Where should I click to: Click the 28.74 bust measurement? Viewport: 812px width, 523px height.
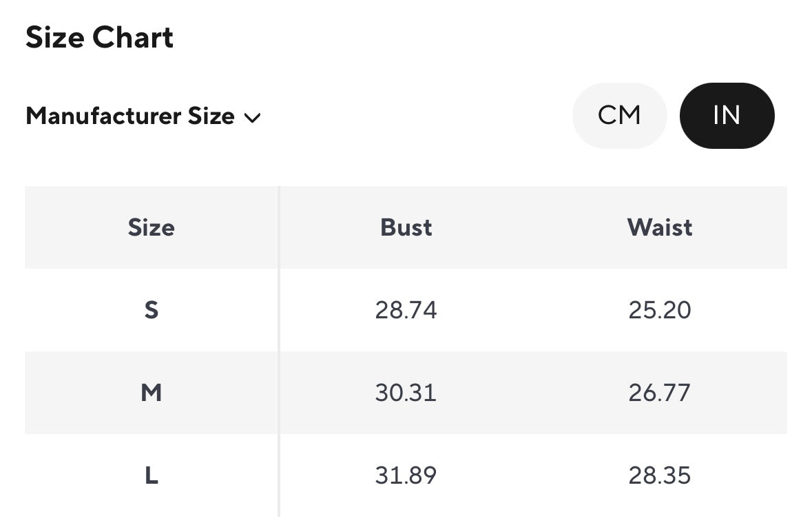pos(406,310)
